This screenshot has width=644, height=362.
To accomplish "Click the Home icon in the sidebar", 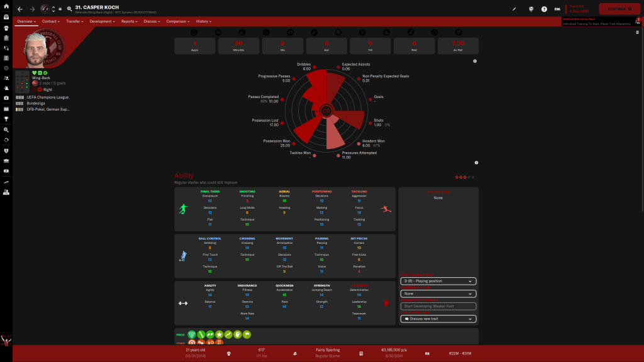I will click(x=6, y=7).
